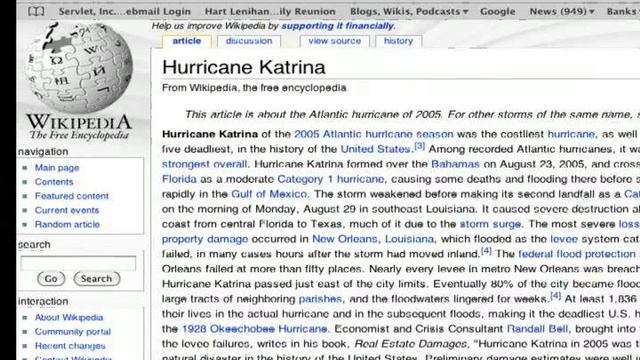Follow the United States link
The width and height of the screenshot is (640, 360).
click(376, 149)
